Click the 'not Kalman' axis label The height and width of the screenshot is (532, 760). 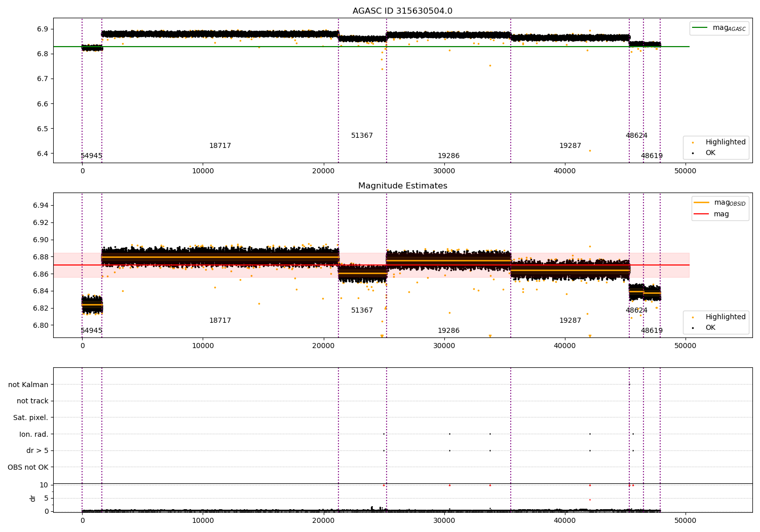28,385
